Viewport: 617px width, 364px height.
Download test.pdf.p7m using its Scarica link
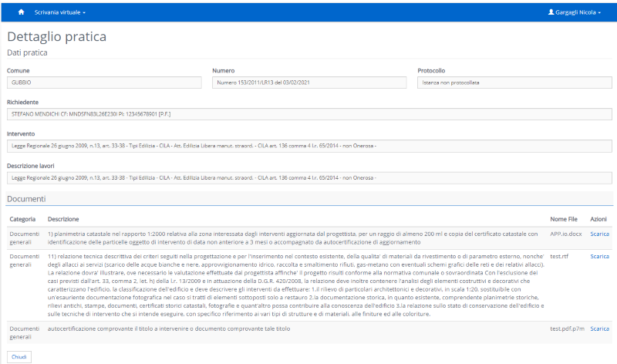point(599,329)
